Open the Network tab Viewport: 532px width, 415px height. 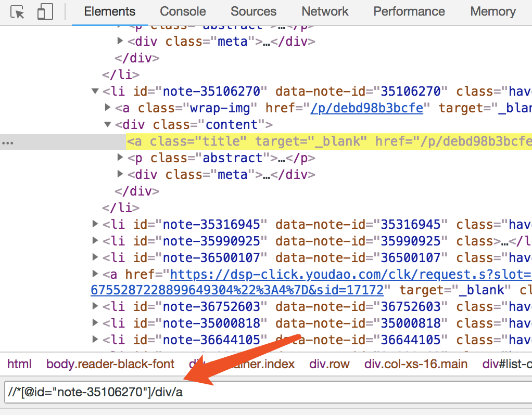coord(325,11)
